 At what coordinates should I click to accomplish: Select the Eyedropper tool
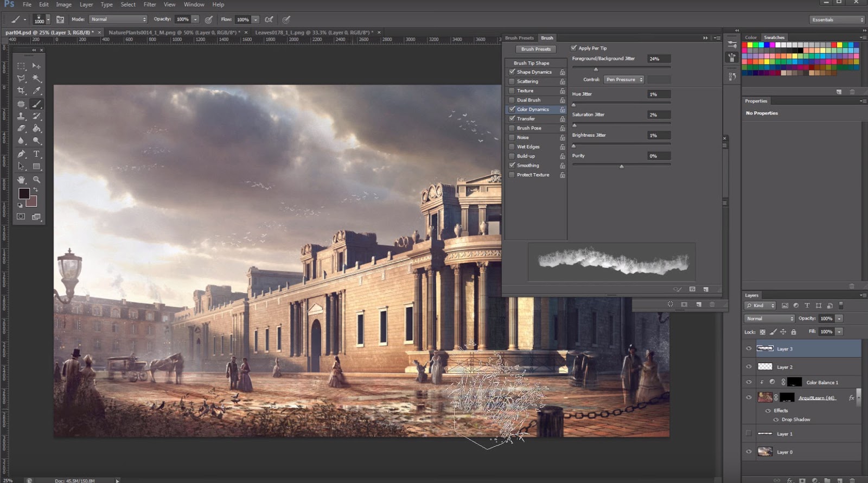pyautogui.click(x=36, y=91)
